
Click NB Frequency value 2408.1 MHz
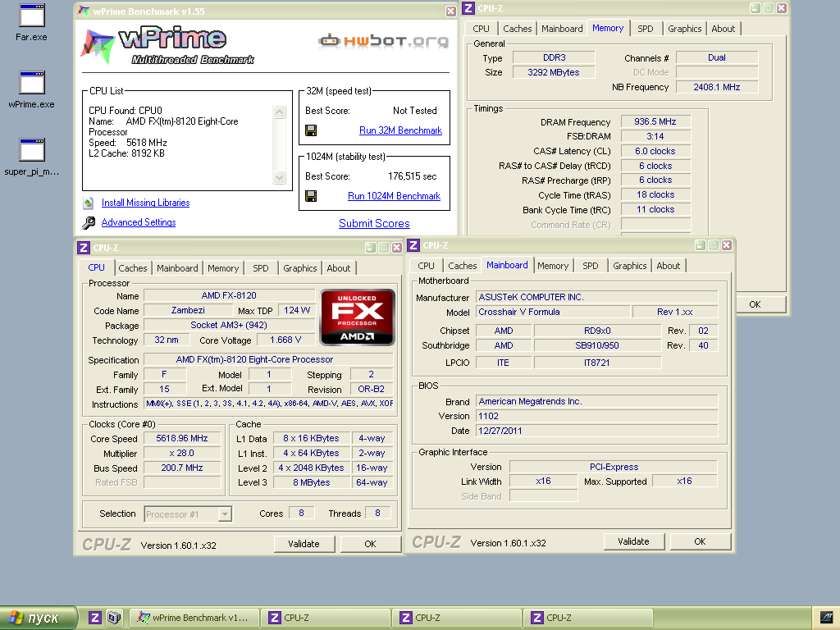717,87
